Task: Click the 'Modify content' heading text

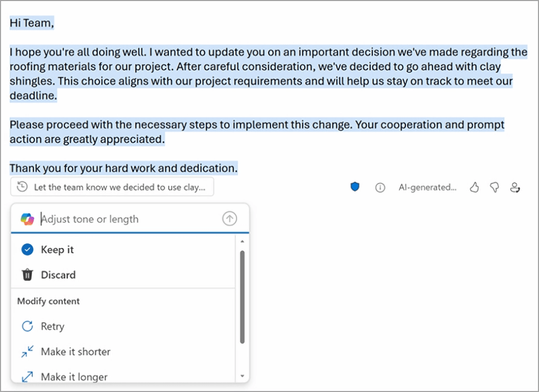Action: 48,301
